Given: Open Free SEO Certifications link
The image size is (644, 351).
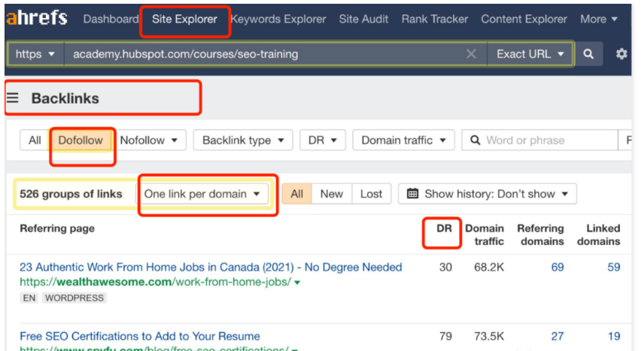Looking at the screenshot, I should (x=140, y=336).
